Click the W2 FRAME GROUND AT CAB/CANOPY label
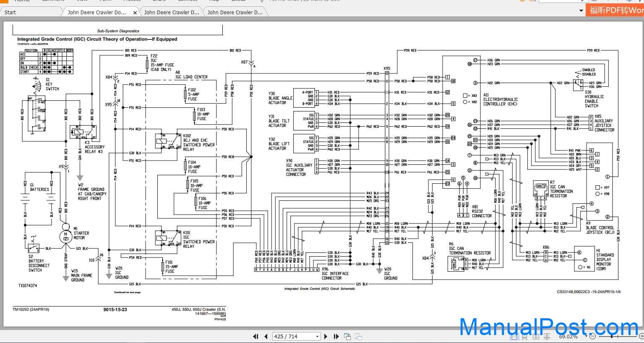Viewport: 644px width, 343px height. [92, 192]
